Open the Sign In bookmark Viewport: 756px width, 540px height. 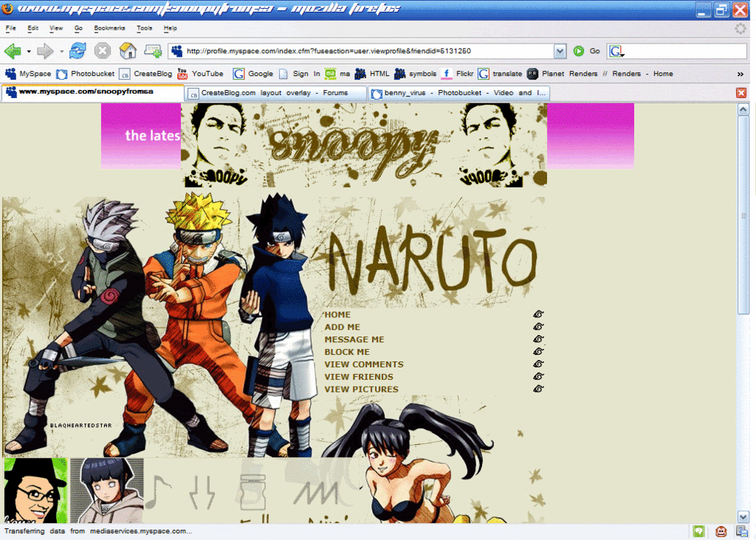pos(300,74)
